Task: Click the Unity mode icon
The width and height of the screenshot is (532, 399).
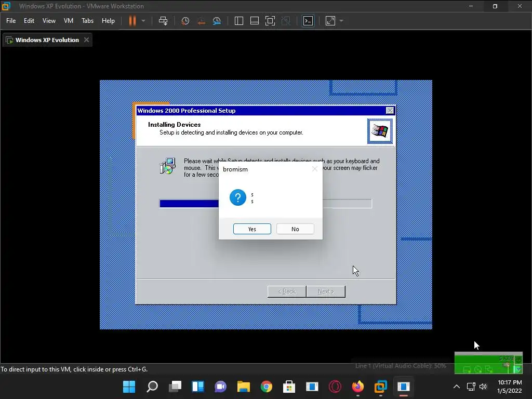Action: (286, 21)
